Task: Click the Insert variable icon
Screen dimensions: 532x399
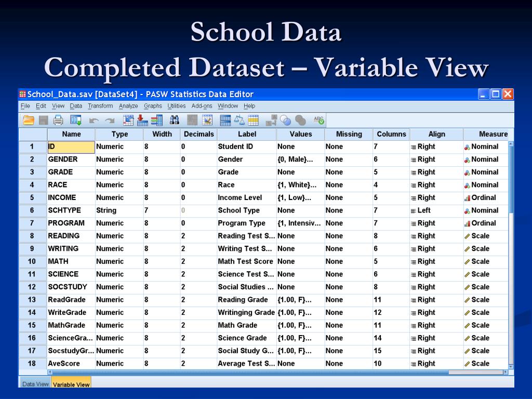Action: click(207, 120)
